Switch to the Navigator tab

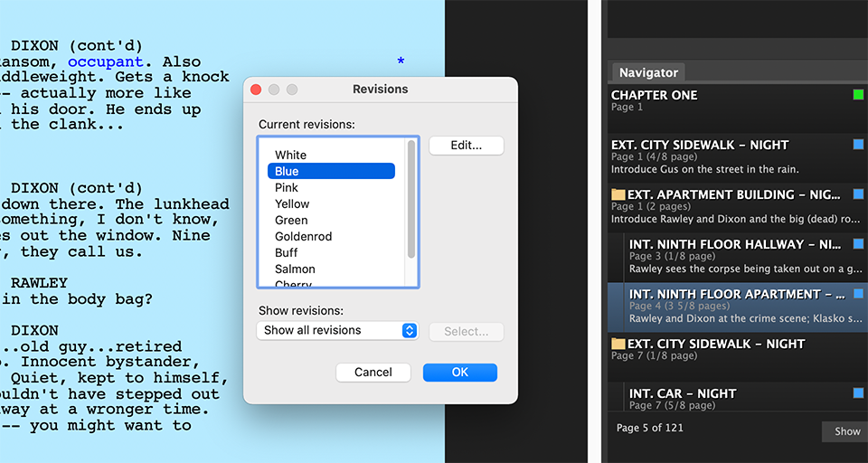click(x=648, y=72)
